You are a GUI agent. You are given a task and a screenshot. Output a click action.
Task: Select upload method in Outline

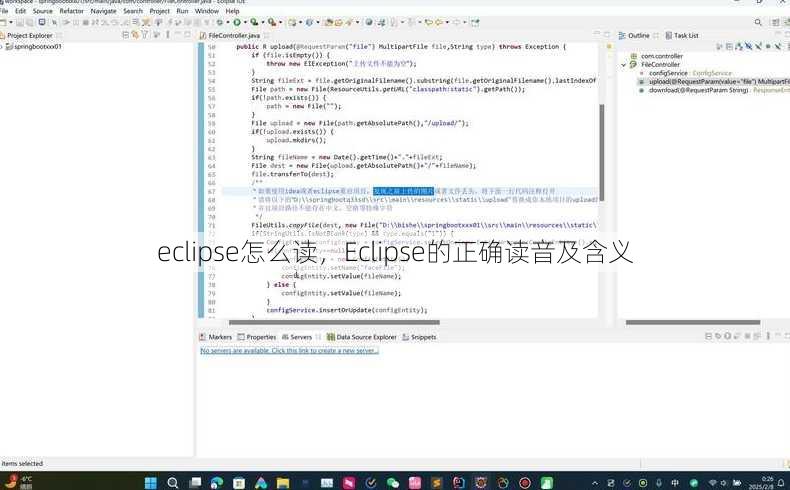tap(715, 82)
